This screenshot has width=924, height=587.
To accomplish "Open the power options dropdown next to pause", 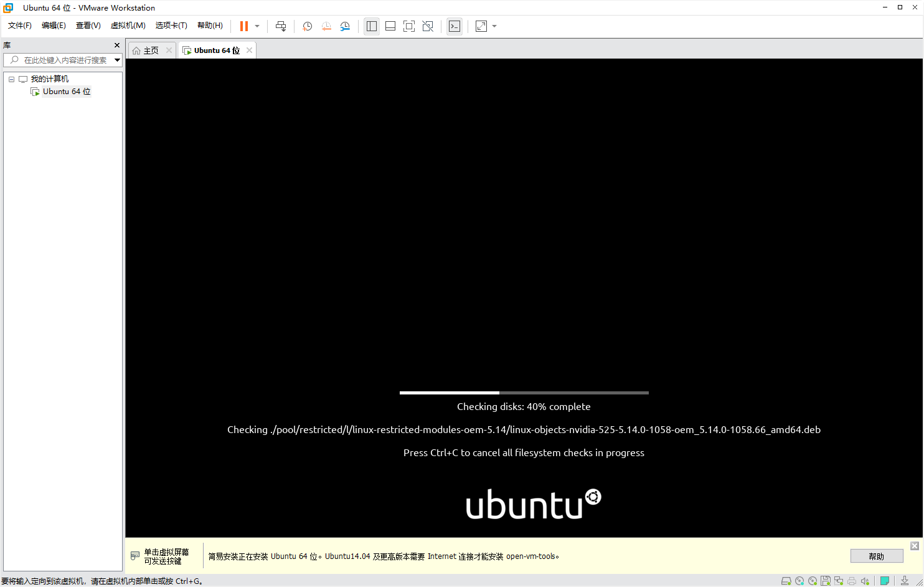I will [257, 26].
